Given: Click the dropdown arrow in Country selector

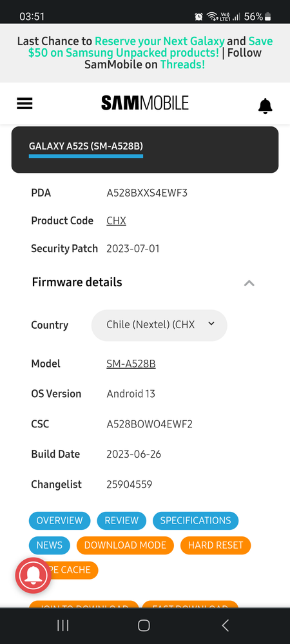Looking at the screenshot, I should (211, 324).
